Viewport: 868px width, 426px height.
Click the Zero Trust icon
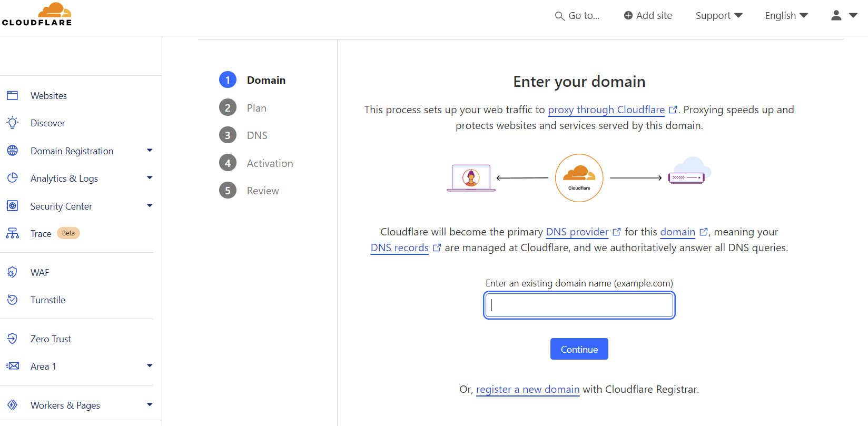pos(12,339)
